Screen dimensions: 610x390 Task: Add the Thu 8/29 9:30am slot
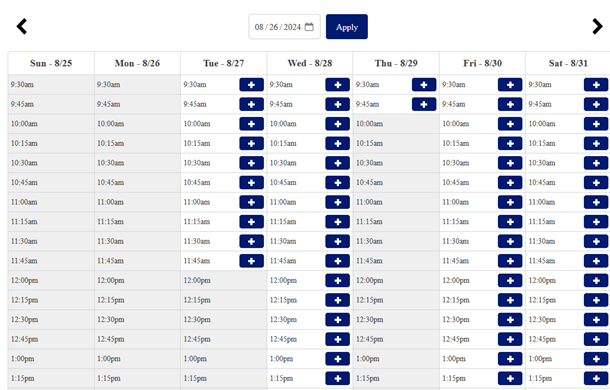(424, 85)
